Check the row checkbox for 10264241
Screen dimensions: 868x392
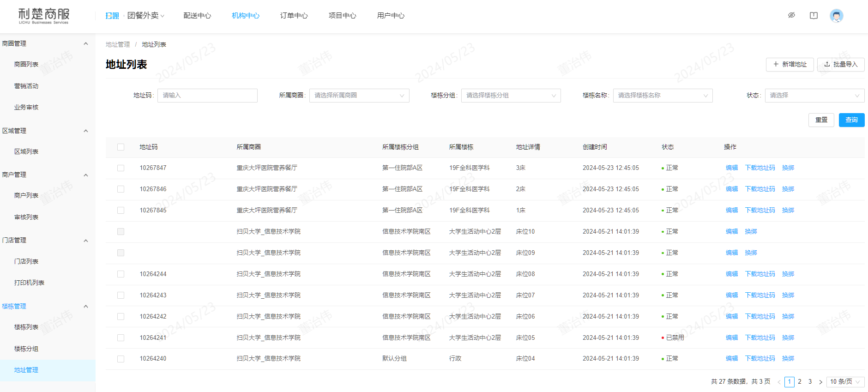point(121,338)
